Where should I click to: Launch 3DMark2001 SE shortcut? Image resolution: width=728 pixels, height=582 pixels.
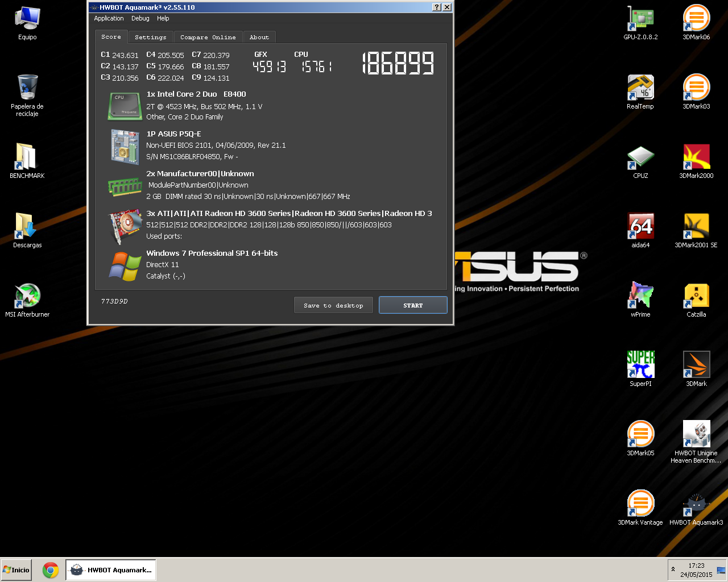click(696, 231)
